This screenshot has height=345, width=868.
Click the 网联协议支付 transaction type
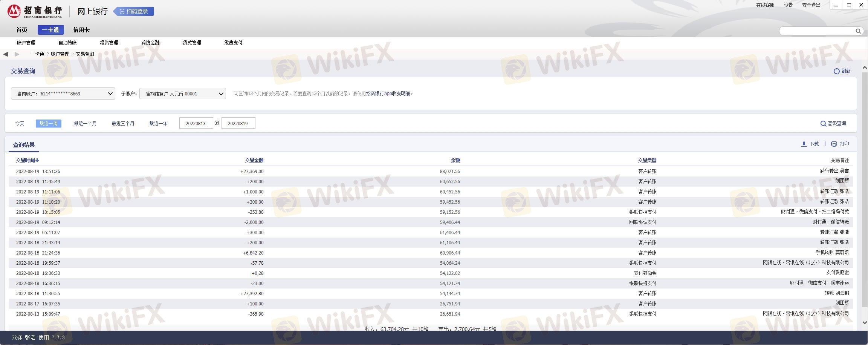[x=643, y=222]
